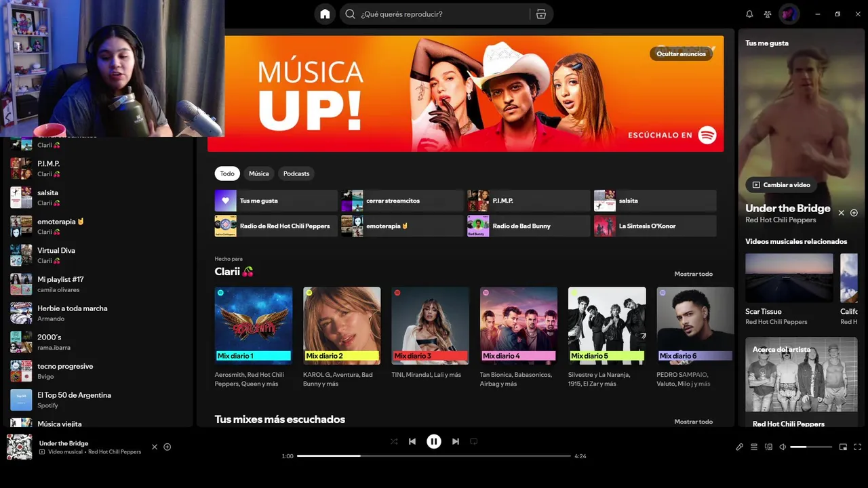The height and width of the screenshot is (488, 868).
Task: Open P.I.M.P. playlist in sidebar
Action: (99, 168)
